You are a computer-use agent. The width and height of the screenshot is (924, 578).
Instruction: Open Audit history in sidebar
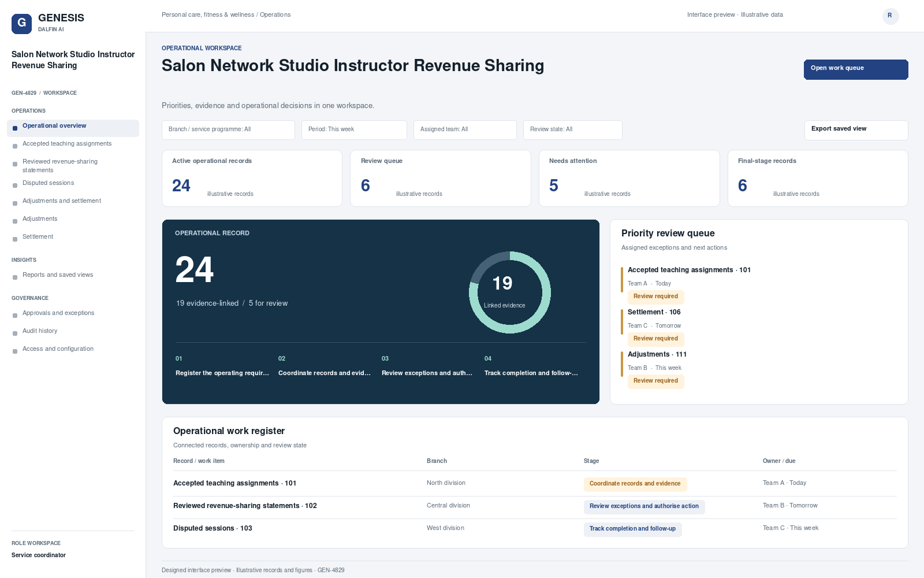[73, 331]
